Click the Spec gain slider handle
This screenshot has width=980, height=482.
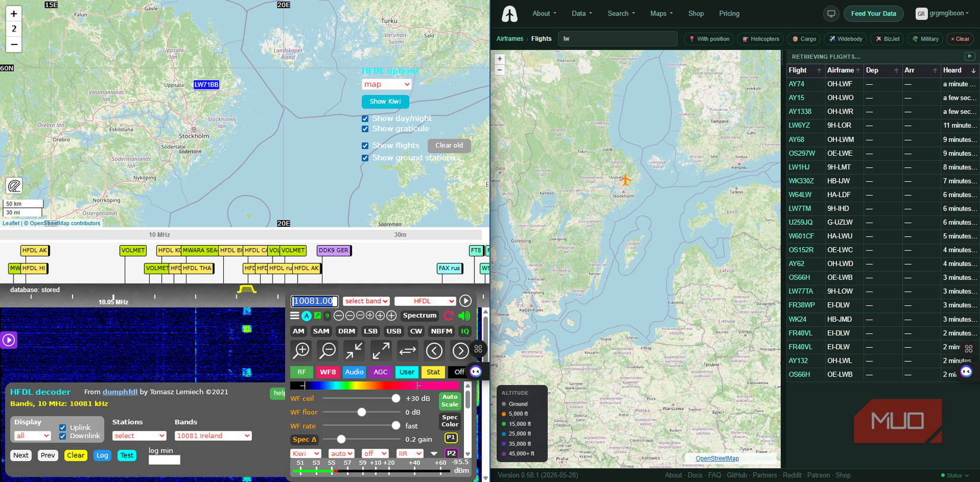tap(341, 439)
